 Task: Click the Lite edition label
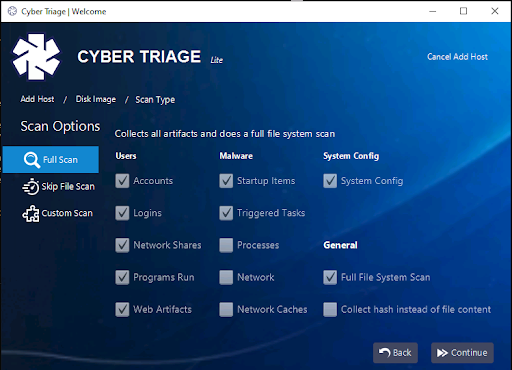pyautogui.click(x=217, y=60)
